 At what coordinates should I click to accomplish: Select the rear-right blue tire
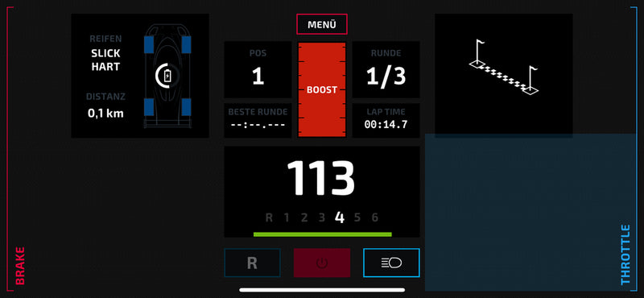click(x=186, y=107)
